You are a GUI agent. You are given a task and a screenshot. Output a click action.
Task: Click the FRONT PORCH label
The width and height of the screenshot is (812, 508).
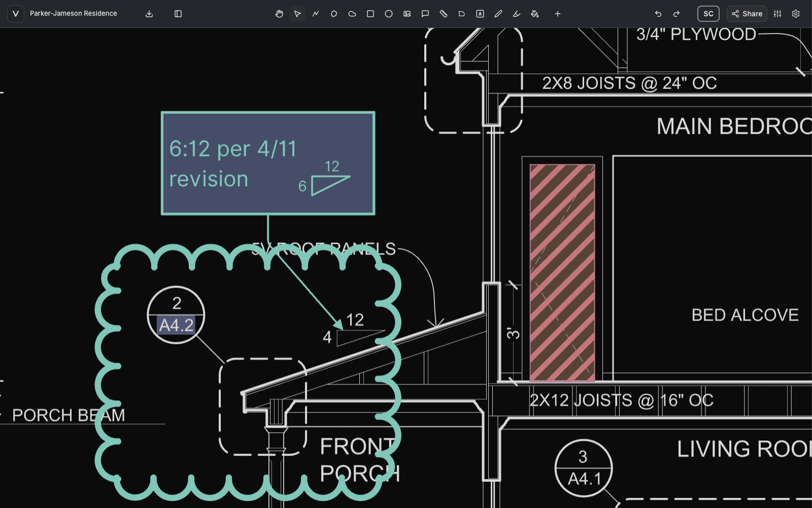[360, 460]
